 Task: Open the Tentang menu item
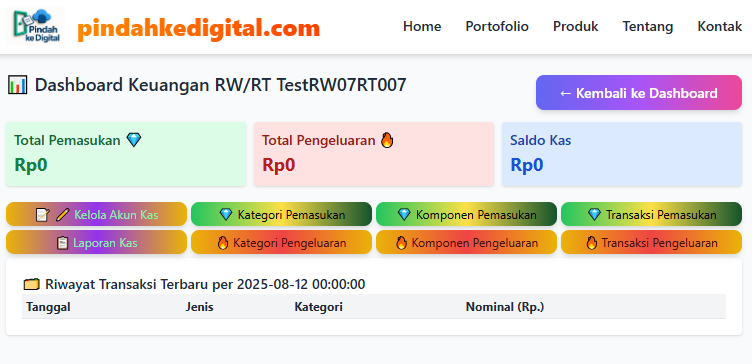click(647, 26)
